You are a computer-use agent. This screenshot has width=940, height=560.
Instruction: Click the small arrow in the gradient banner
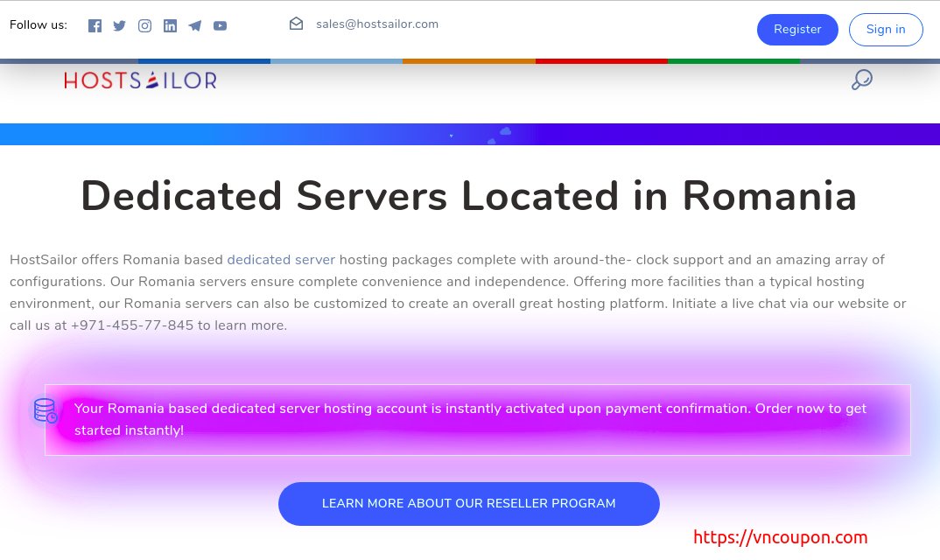coord(451,135)
